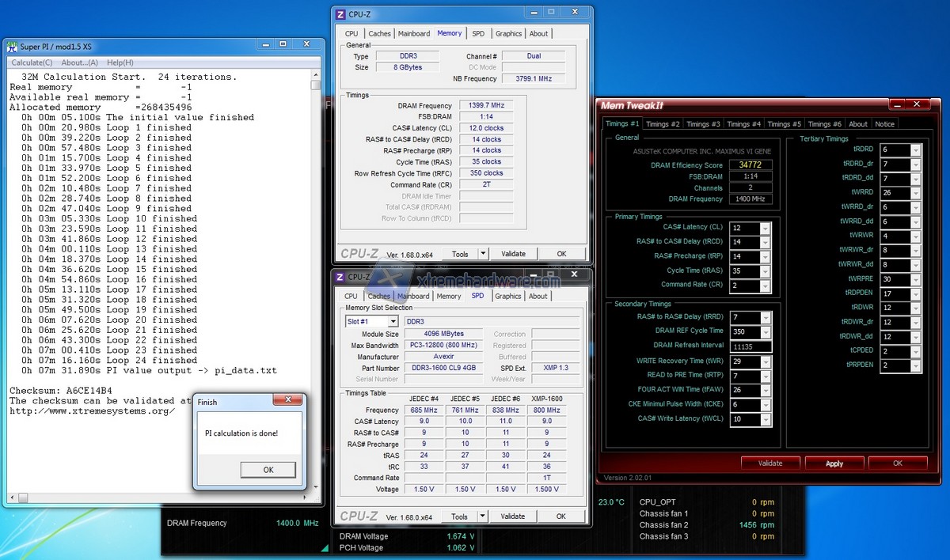
Task: Click Apply button in Mem TweakIt
Action: point(834,464)
